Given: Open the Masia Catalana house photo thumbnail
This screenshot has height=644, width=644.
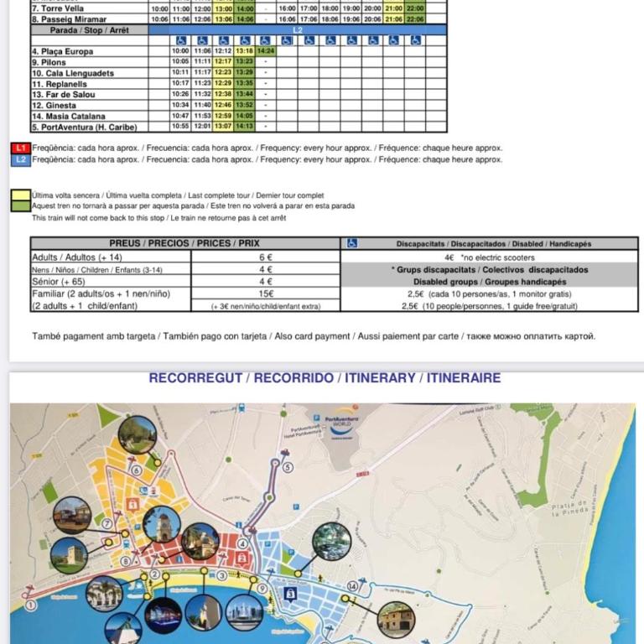Looking at the screenshot, I should 396,621.
